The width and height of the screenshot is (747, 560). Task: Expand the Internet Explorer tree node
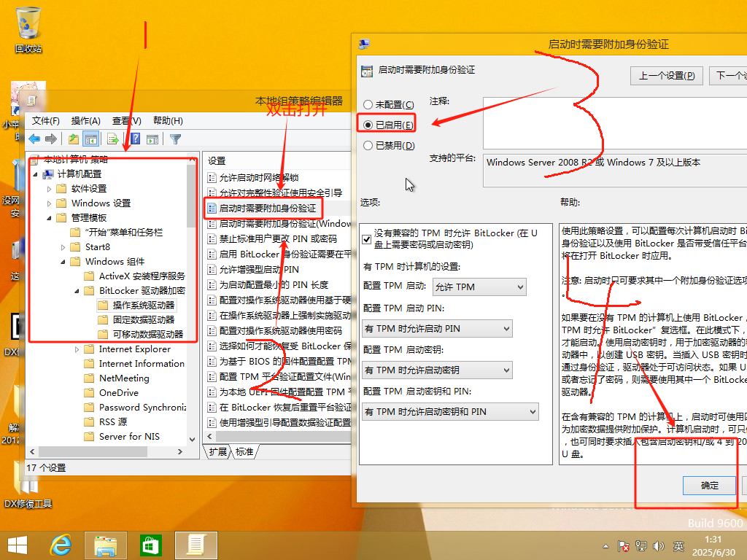click(77, 349)
